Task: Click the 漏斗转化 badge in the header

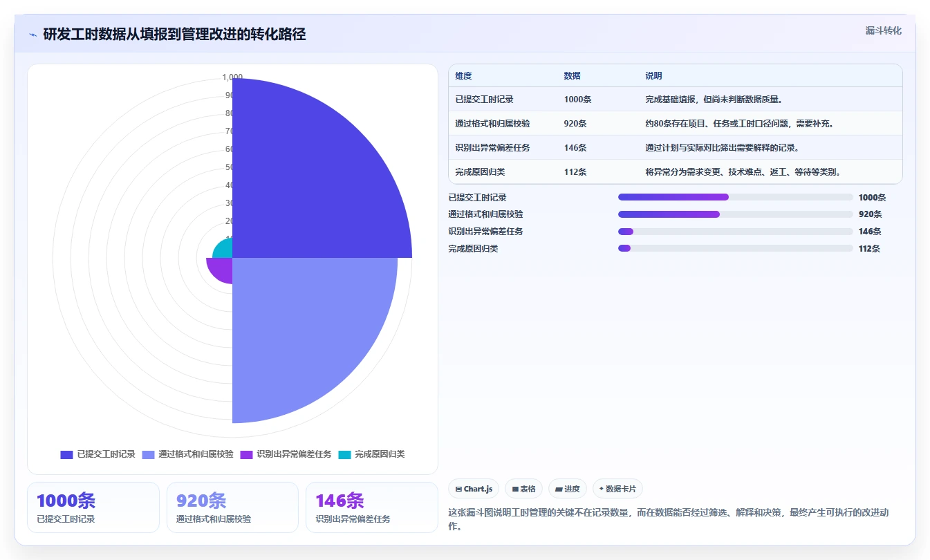Action: pyautogui.click(x=884, y=31)
